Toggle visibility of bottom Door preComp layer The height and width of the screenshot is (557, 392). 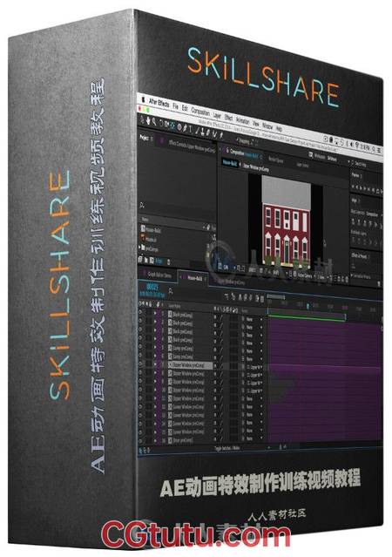(140, 440)
